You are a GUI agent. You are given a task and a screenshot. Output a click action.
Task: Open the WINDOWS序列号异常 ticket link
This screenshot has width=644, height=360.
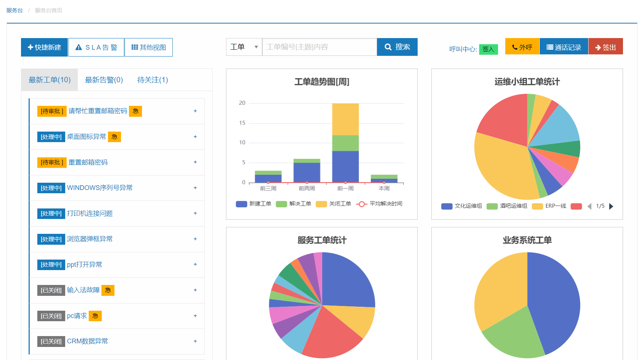click(100, 188)
